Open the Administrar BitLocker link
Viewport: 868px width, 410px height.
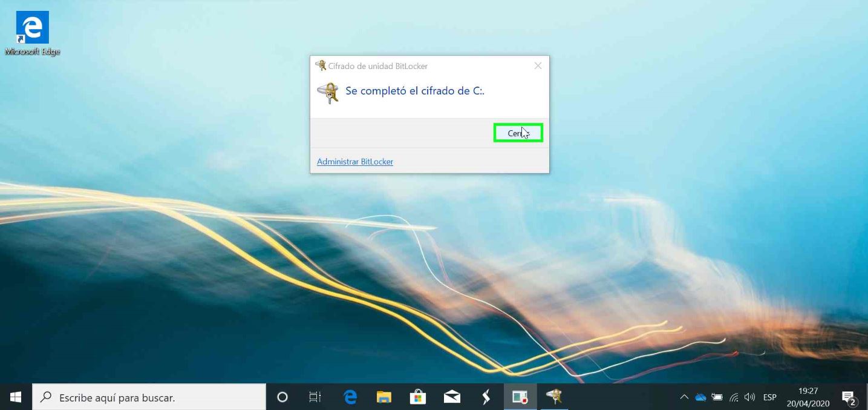point(354,162)
